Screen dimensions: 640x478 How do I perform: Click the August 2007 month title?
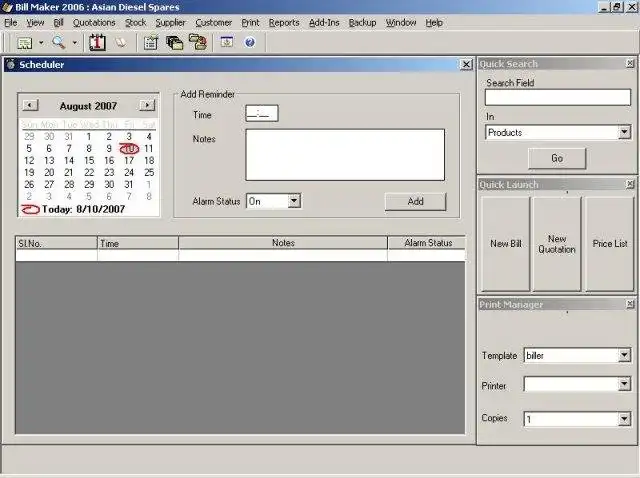tap(88, 106)
